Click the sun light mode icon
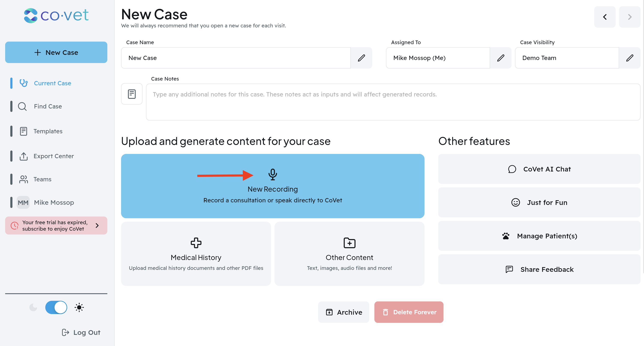 pos(79,307)
